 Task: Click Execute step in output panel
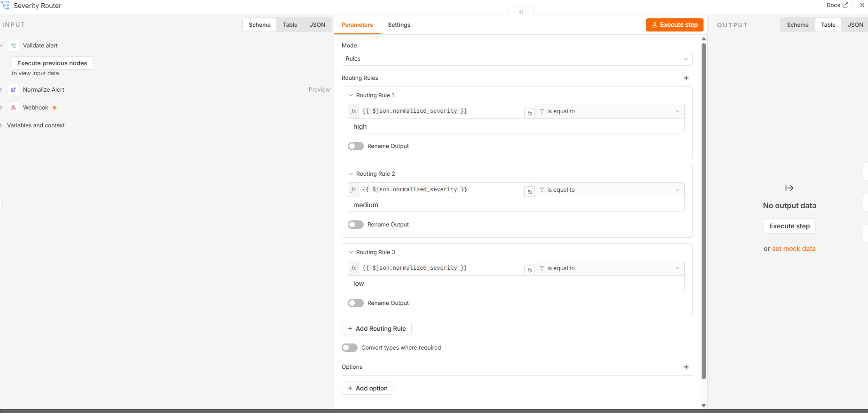pos(790,226)
